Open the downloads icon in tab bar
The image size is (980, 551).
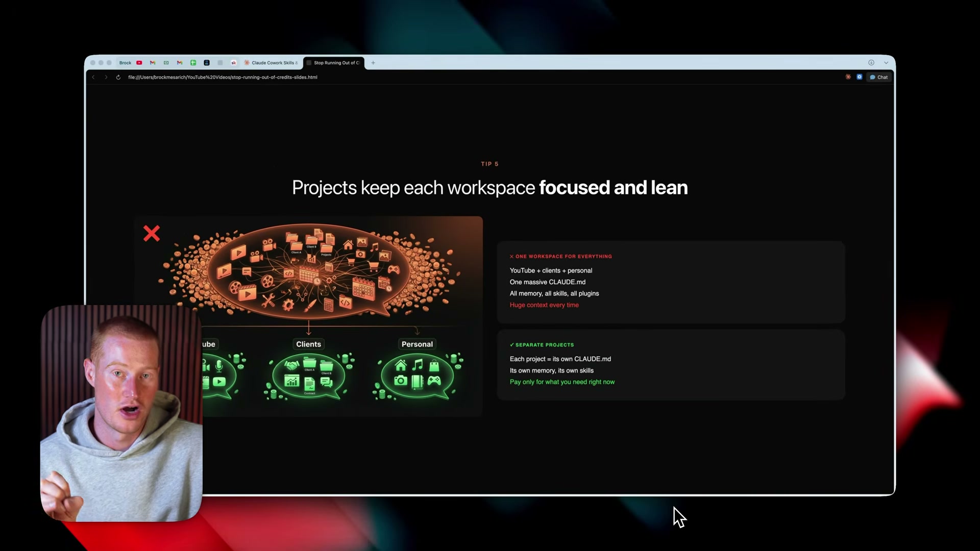click(x=871, y=63)
